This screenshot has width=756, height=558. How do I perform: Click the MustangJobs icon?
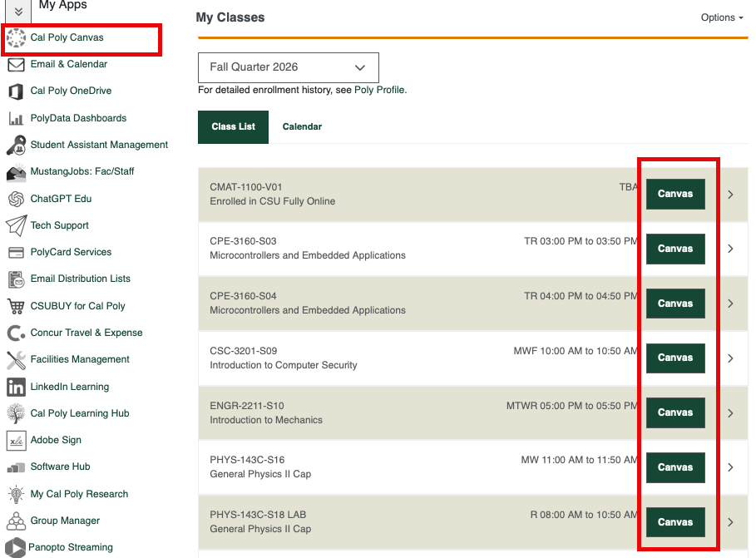tap(16, 172)
